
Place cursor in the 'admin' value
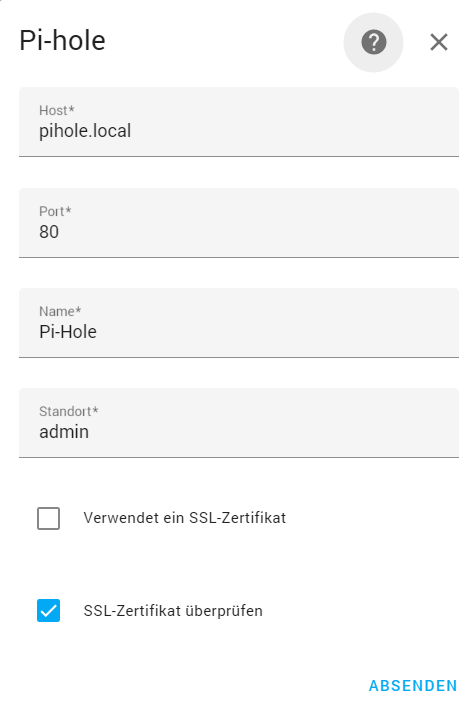coord(64,432)
